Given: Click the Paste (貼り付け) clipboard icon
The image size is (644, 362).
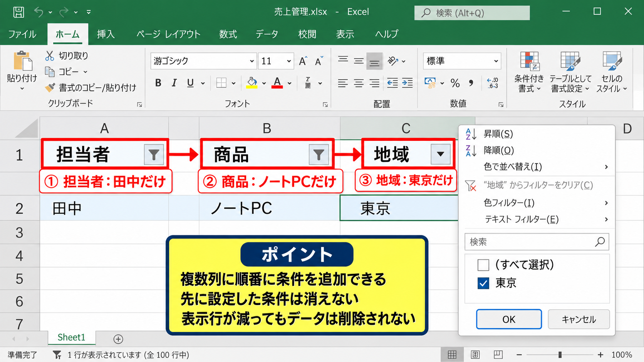Looking at the screenshot, I should (x=22, y=61).
